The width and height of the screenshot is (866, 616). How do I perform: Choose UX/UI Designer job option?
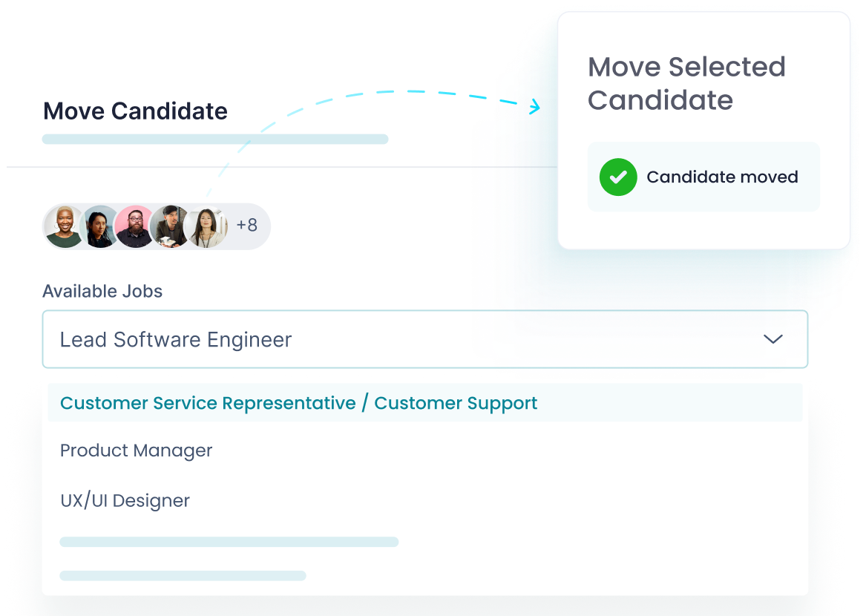(x=125, y=500)
